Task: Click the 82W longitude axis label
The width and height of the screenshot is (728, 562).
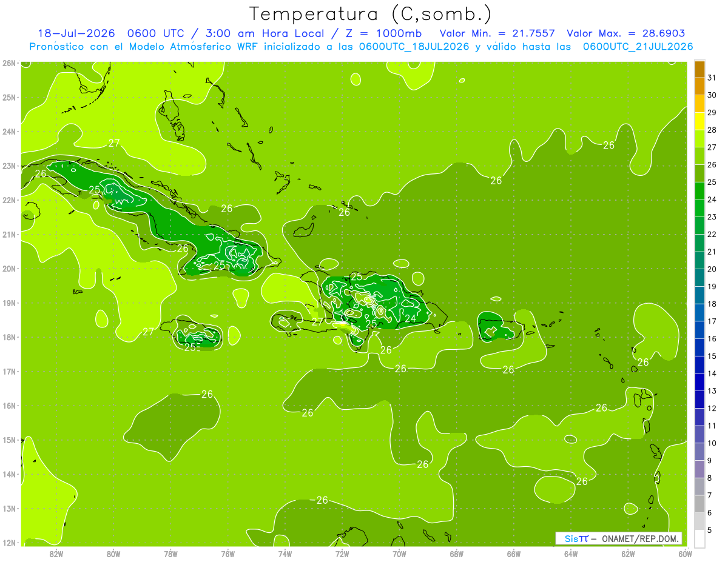Action: (56, 554)
